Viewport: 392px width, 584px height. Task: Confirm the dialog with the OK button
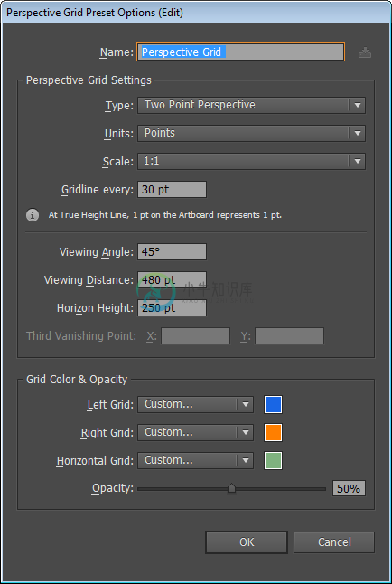tap(247, 542)
